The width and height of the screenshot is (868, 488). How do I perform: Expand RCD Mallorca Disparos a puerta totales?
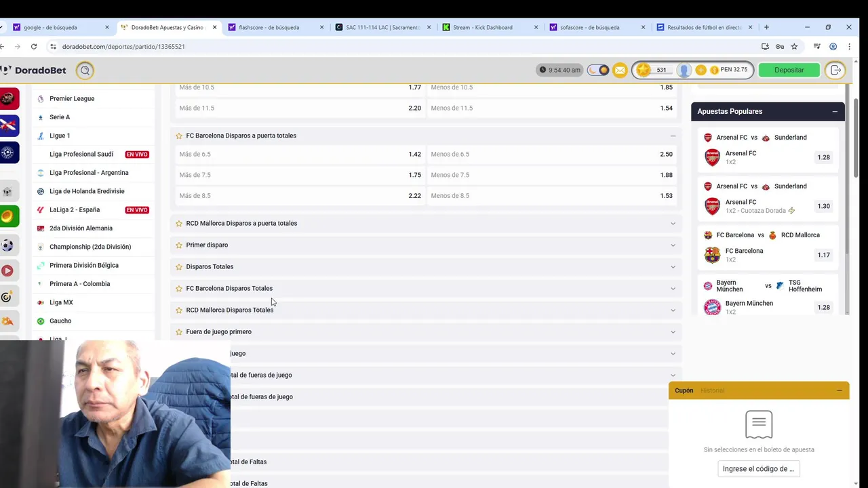673,223
